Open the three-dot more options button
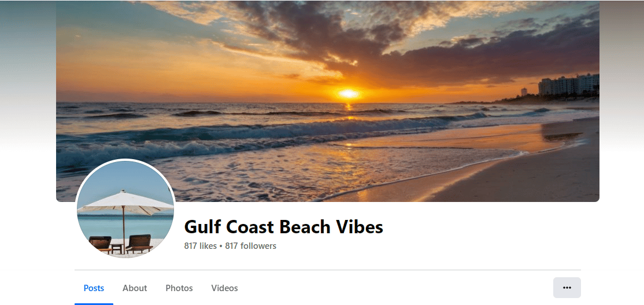This screenshot has height=305, width=644. coord(567,288)
